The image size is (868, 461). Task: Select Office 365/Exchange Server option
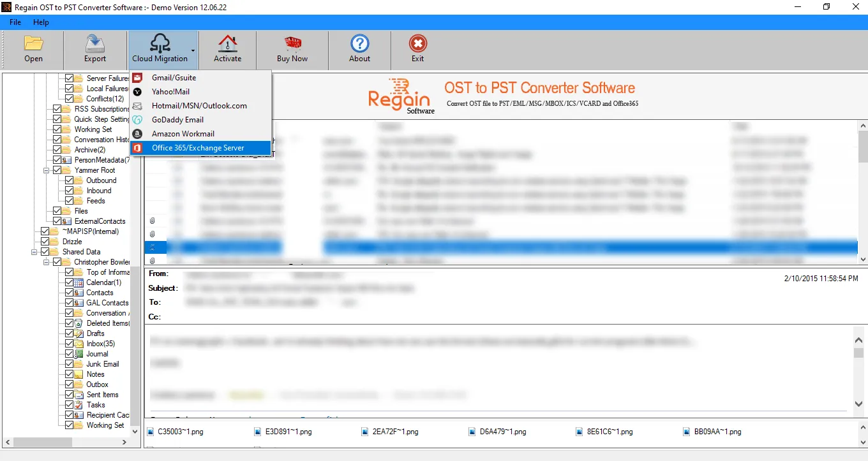tap(201, 148)
